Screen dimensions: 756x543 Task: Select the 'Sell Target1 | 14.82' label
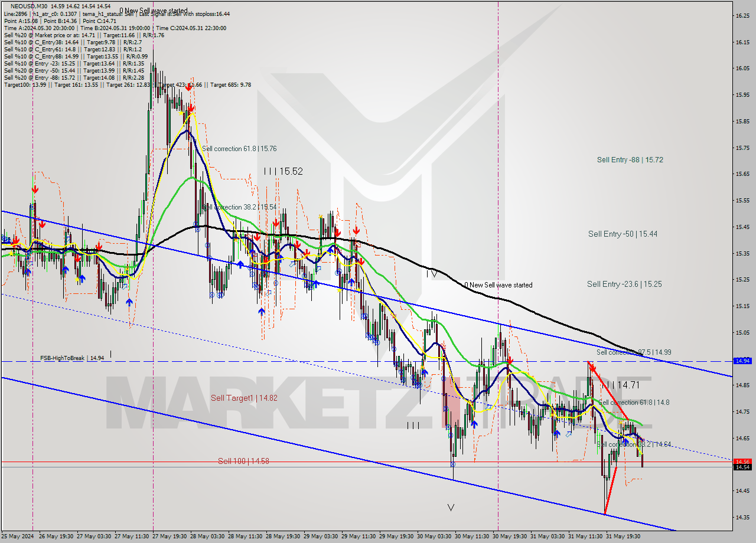coord(244,398)
